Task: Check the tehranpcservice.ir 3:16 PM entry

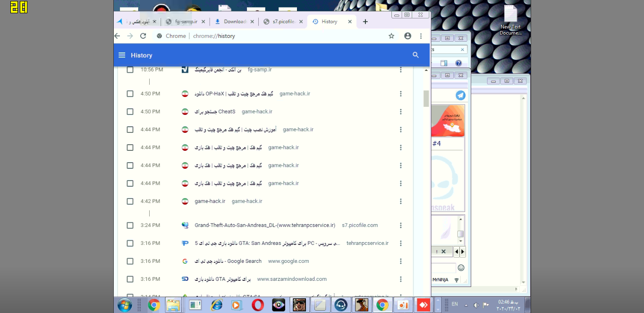Action: coord(130,243)
